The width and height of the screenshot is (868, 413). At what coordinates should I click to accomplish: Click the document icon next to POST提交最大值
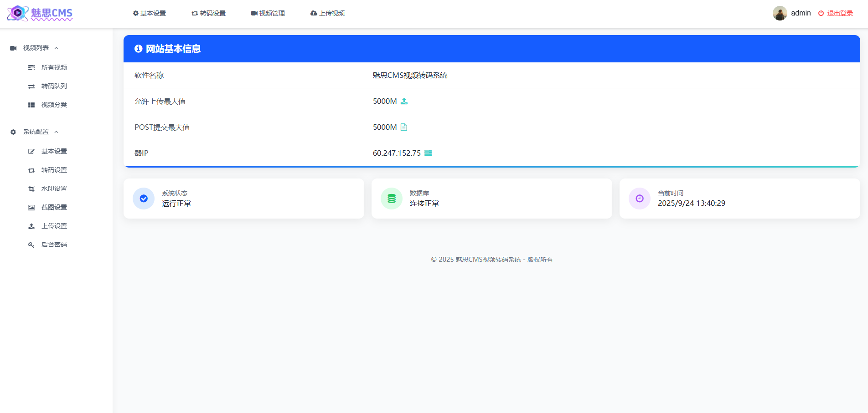[403, 127]
